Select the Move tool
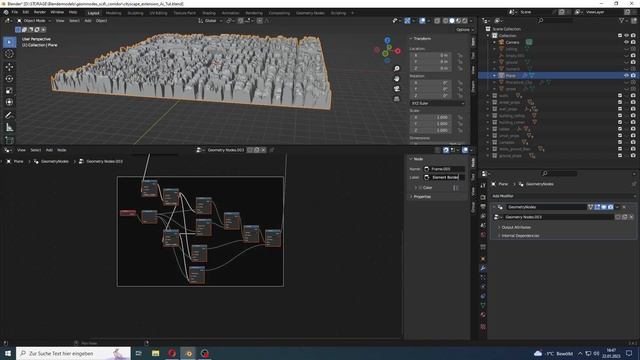The width and height of the screenshot is (640, 360). pos(9,67)
